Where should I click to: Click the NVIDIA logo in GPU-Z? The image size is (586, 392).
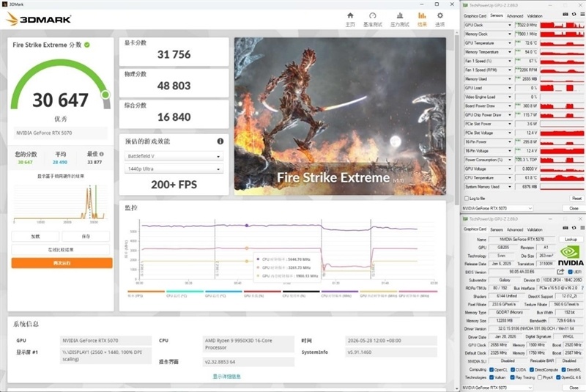(571, 256)
